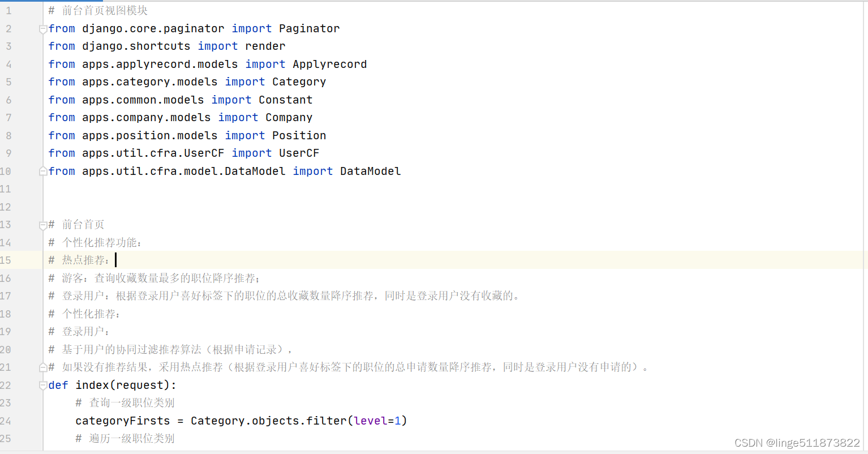Click 'Company' import name on line 7

tap(289, 117)
